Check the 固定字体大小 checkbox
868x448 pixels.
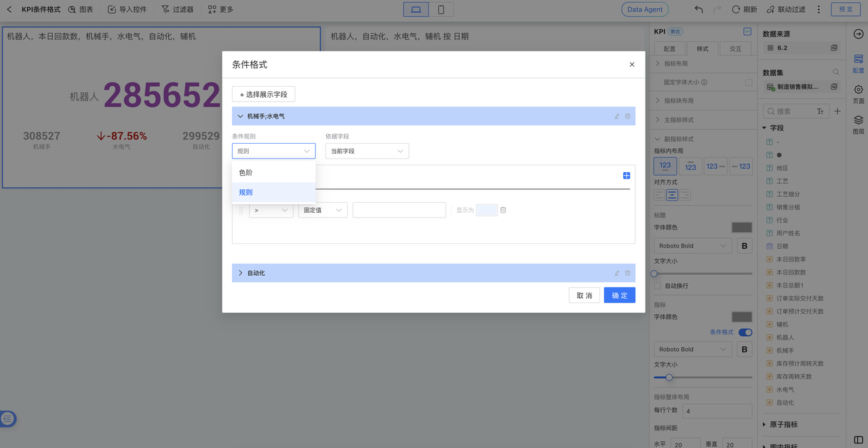[749, 82]
